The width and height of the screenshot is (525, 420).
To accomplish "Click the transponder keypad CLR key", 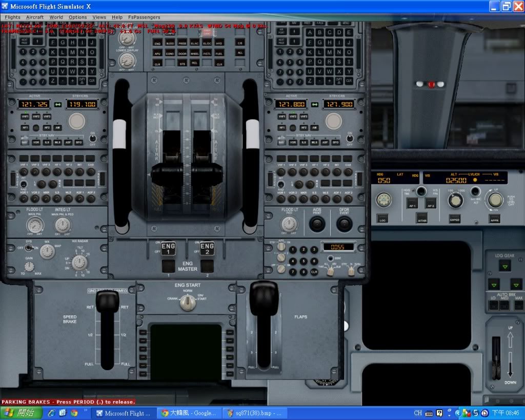I will click(314, 272).
